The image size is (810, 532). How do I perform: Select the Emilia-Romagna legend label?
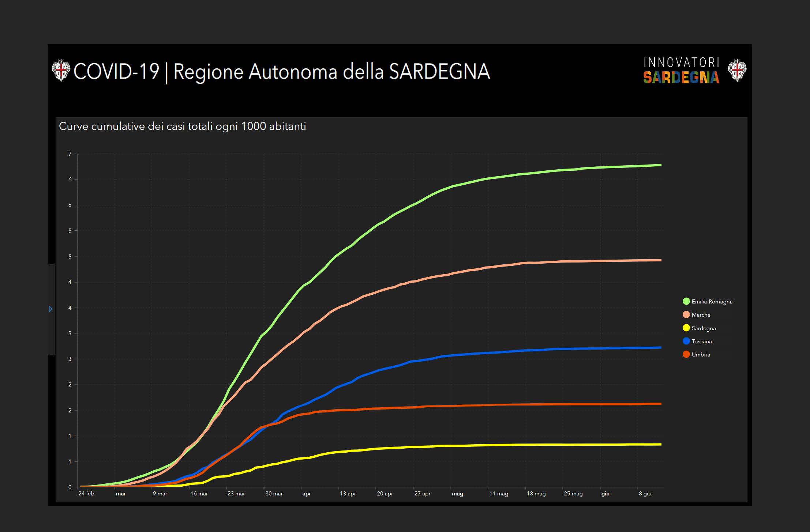pos(712,302)
